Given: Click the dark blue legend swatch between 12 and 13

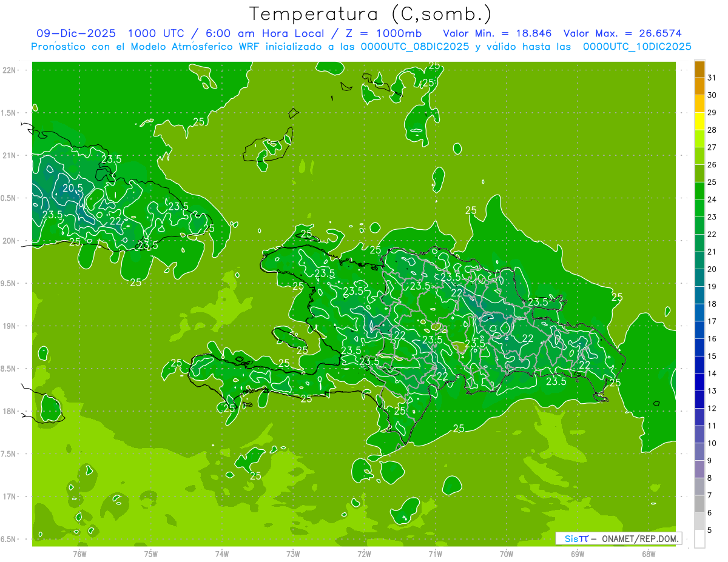Looking at the screenshot, I should 699,400.
